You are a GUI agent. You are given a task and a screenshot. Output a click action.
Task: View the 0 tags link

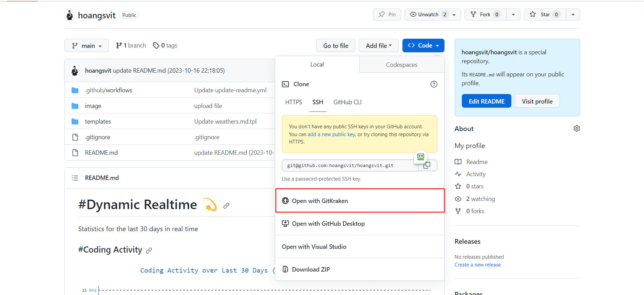pos(165,45)
